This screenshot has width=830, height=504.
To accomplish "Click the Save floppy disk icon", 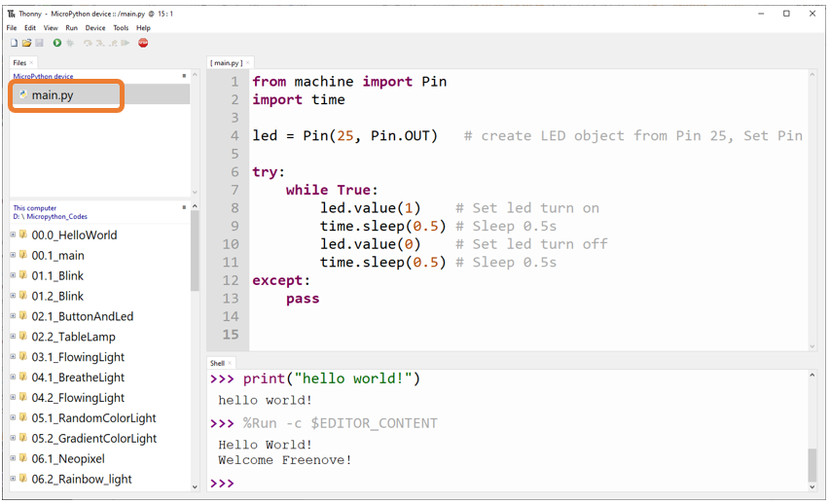I will [x=39, y=43].
